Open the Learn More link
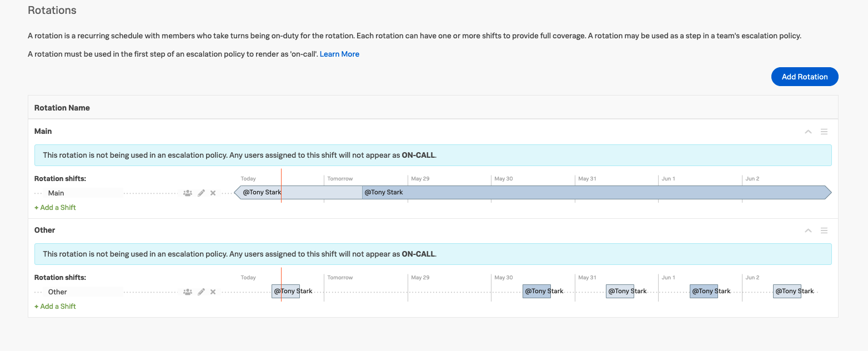 pyautogui.click(x=339, y=54)
